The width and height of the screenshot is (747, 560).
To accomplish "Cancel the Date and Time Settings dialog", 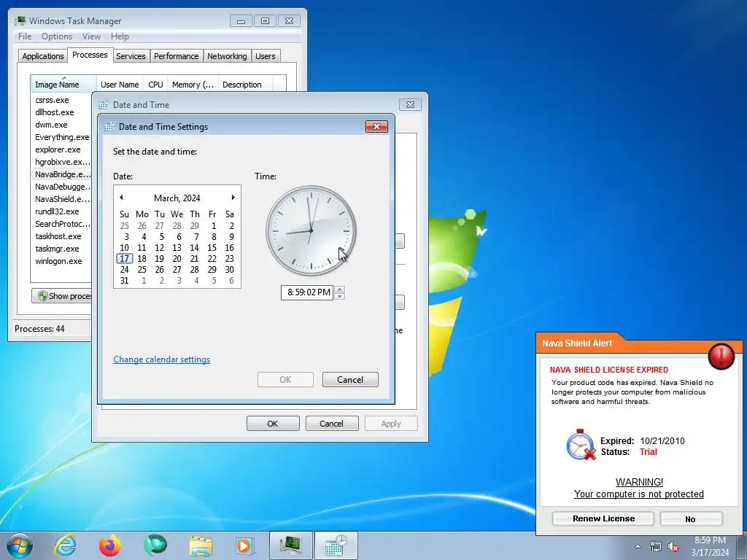I will tap(350, 379).
